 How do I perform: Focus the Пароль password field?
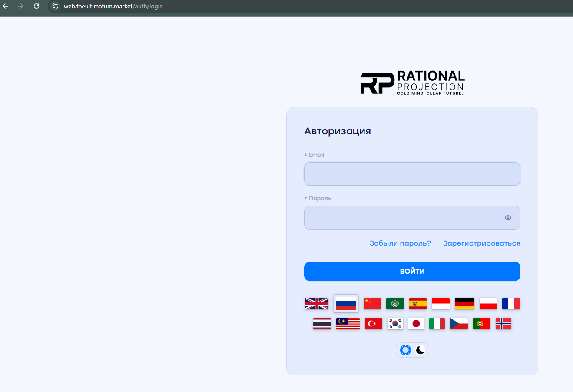pos(412,218)
